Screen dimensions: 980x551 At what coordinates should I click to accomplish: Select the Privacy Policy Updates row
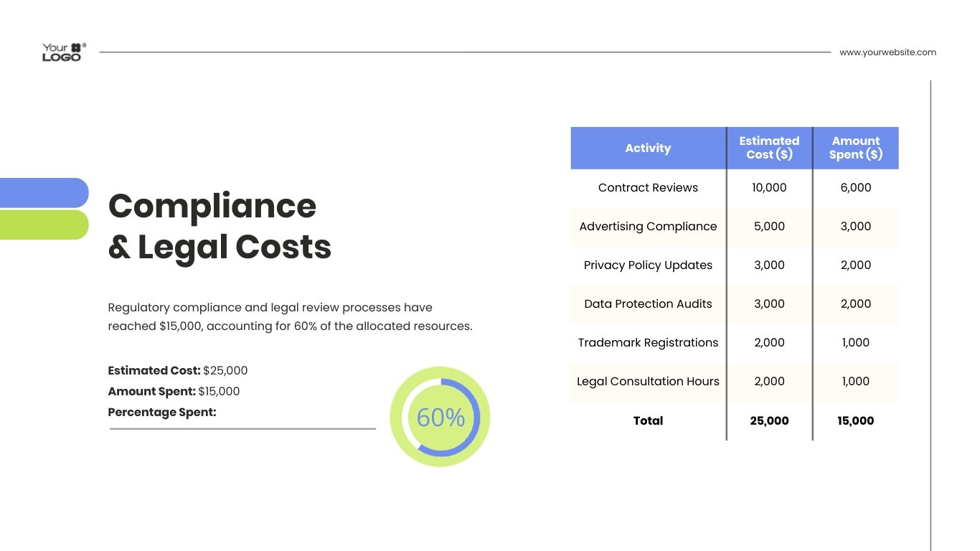(647, 265)
